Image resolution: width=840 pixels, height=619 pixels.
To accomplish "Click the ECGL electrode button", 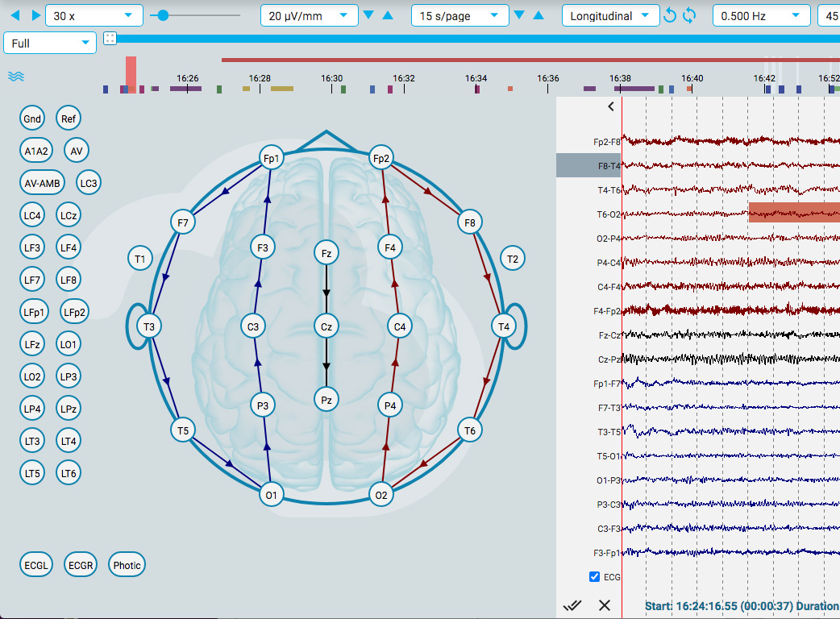I will pos(36,566).
